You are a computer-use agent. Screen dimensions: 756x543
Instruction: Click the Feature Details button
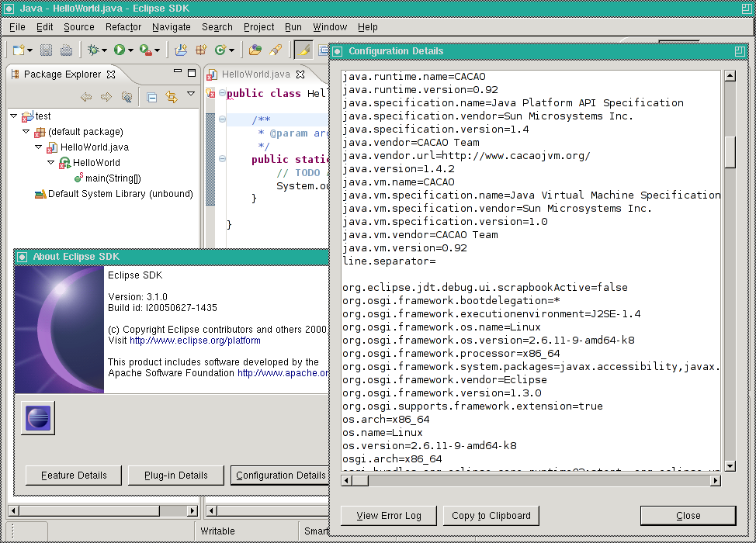(x=74, y=475)
